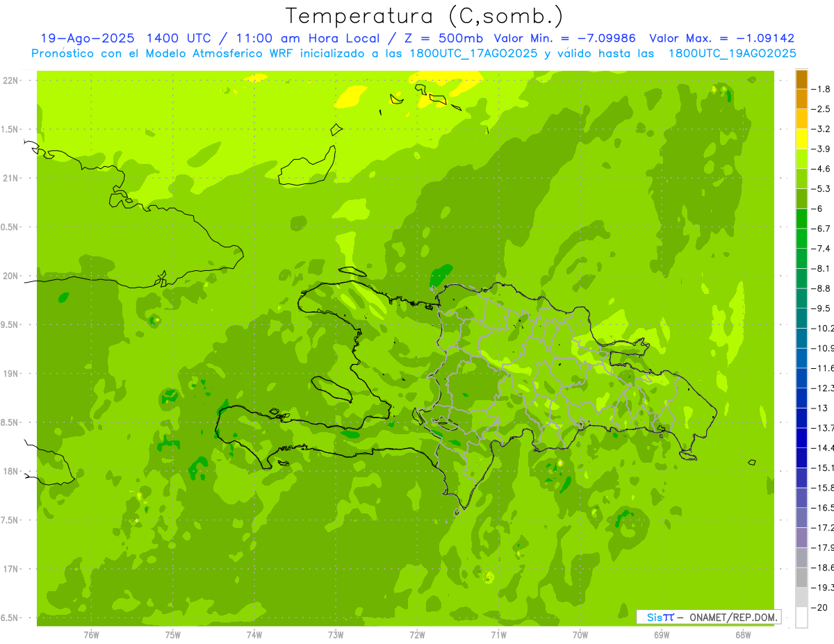Click the '-13' legend value
Image resolution: width=834 pixels, height=644 pixels.
tap(819, 408)
